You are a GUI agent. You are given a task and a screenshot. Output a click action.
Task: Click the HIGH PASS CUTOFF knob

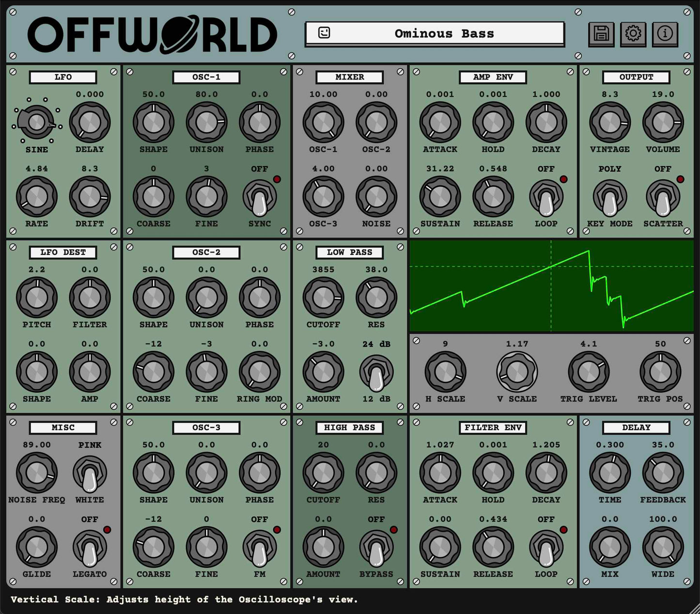click(323, 473)
